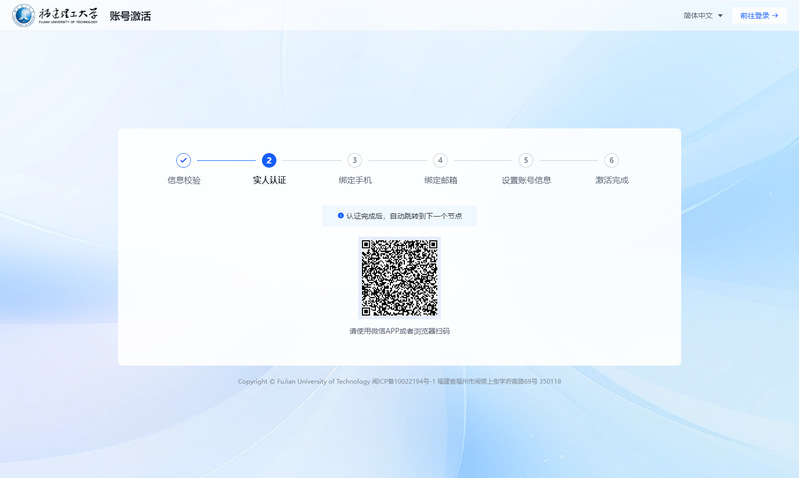Click the 绑定邮箱 step label

click(441, 180)
